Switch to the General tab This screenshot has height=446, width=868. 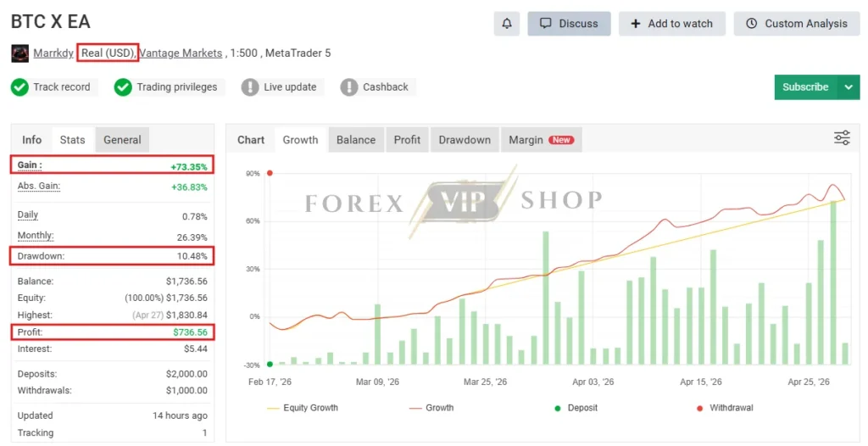tap(122, 140)
